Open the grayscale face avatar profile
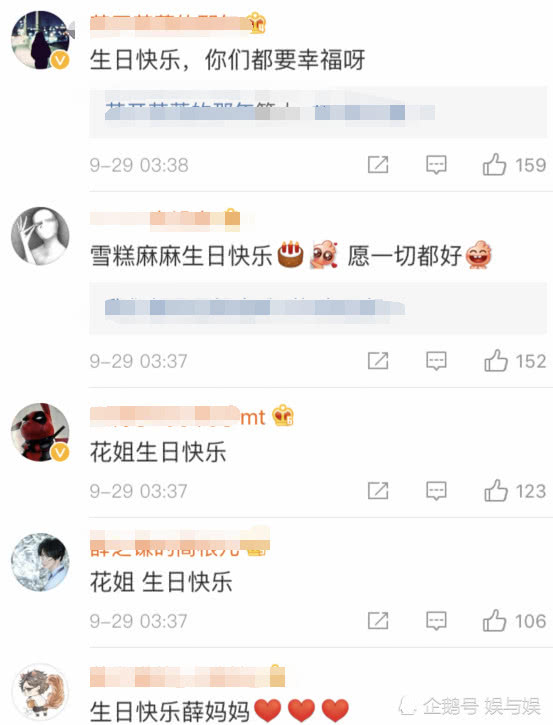Screen dimensions: 553x725 (40, 236)
